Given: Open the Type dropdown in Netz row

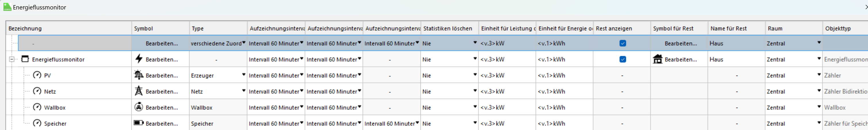Looking at the screenshot, I should (x=244, y=91).
